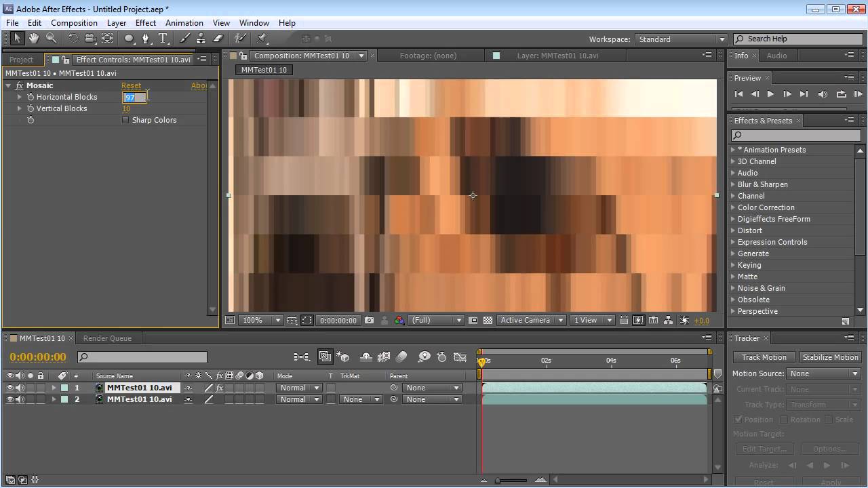Toggle fx switch on layer 1
The width and height of the screenshot is (868, 488).
tap(220, 388)
